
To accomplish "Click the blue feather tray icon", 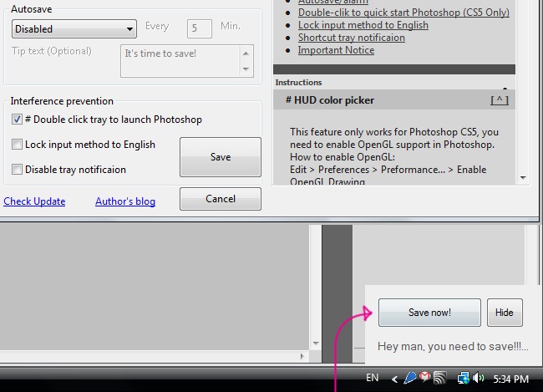I will click(411, 379).
